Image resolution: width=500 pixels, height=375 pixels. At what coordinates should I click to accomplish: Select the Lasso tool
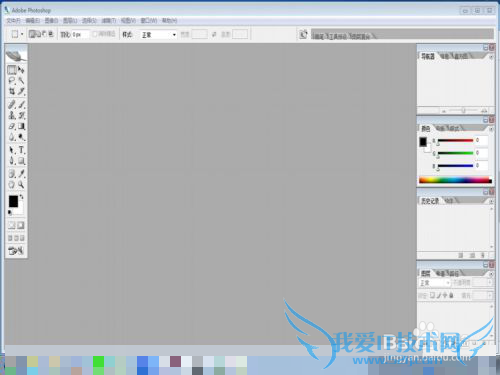[x=12, y=81]
